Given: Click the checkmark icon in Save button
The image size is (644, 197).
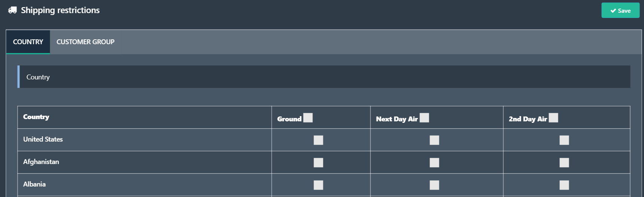Looking at the screenshot, I should tap(613, 11).
